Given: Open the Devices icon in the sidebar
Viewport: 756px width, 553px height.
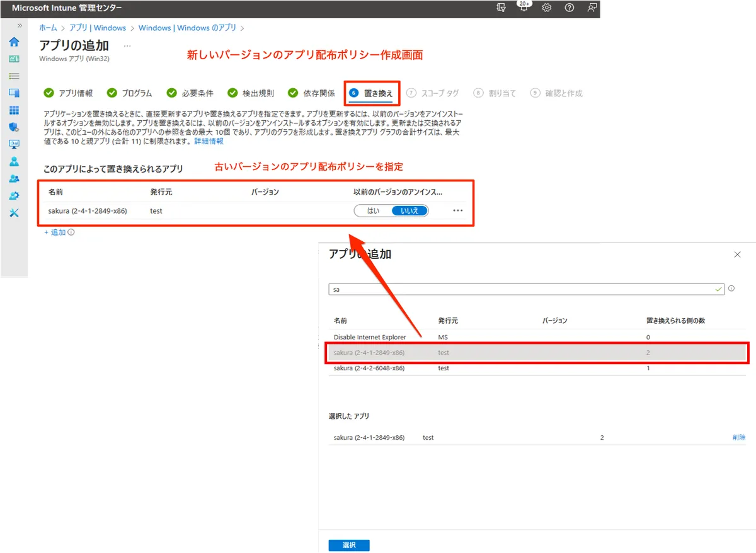Looking at the screenshot, I should pos(14,93).
